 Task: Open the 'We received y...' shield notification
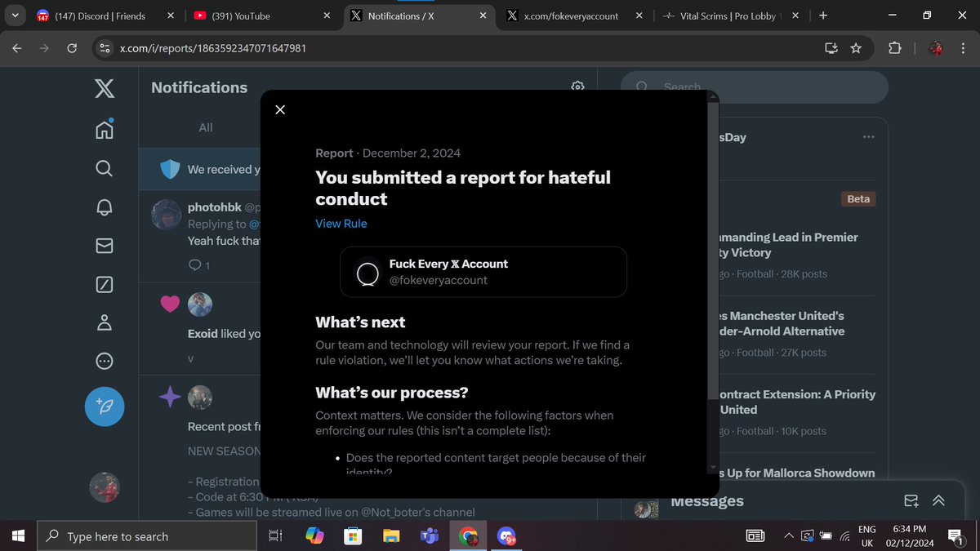[199, 169]
